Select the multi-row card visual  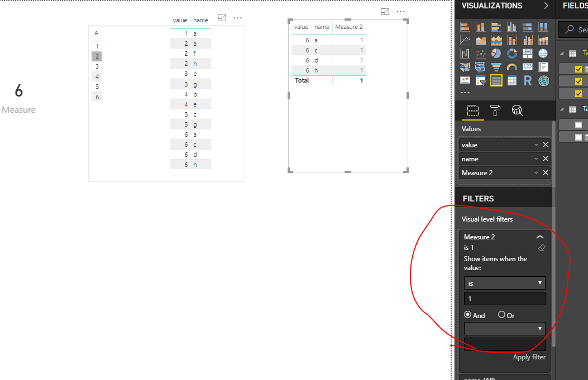click(x=543, y=67)
